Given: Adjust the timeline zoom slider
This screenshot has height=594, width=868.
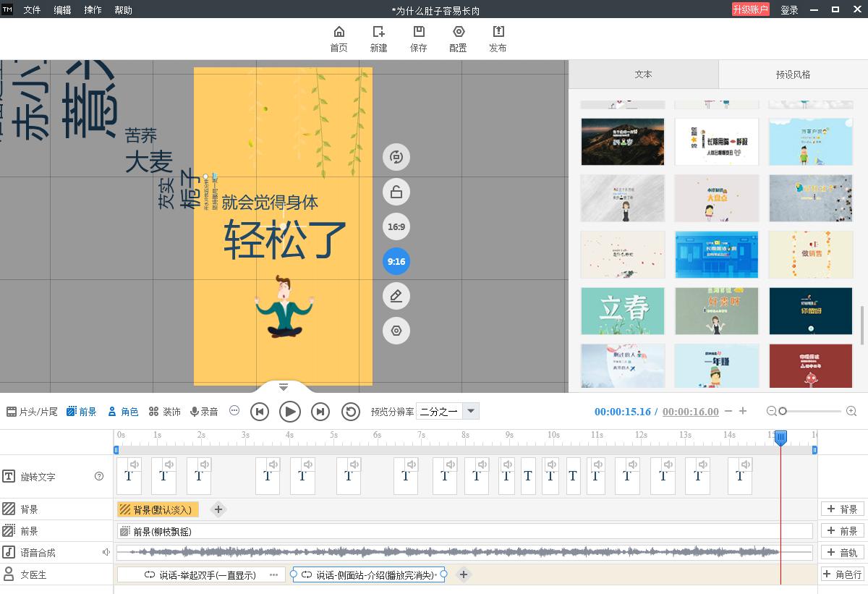Looking at the screenshot, I should [x=783, y=411].
